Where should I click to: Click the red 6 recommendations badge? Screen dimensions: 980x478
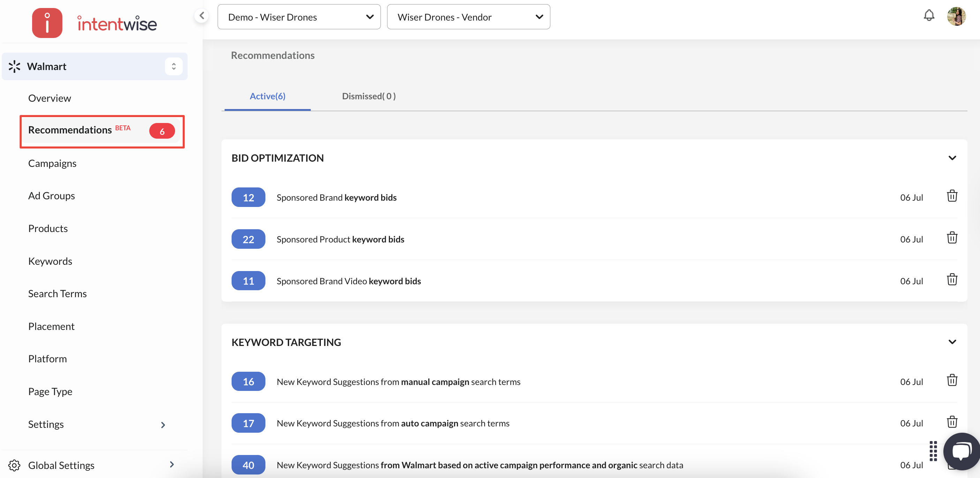[x=162, y=131]
